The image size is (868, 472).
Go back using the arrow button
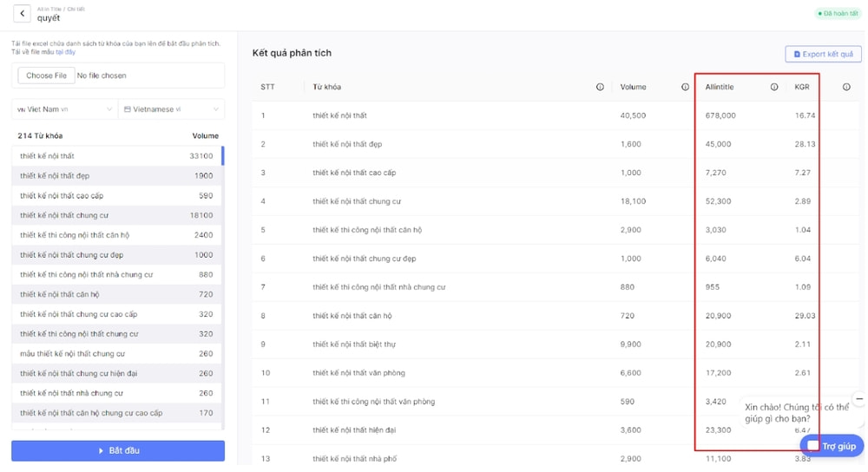(22, 13)
